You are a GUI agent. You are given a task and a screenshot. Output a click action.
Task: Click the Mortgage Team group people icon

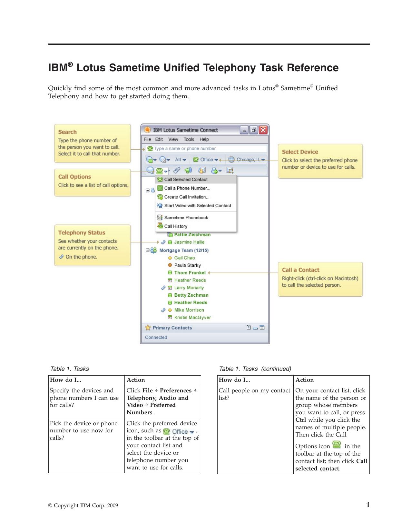[153, 250]
